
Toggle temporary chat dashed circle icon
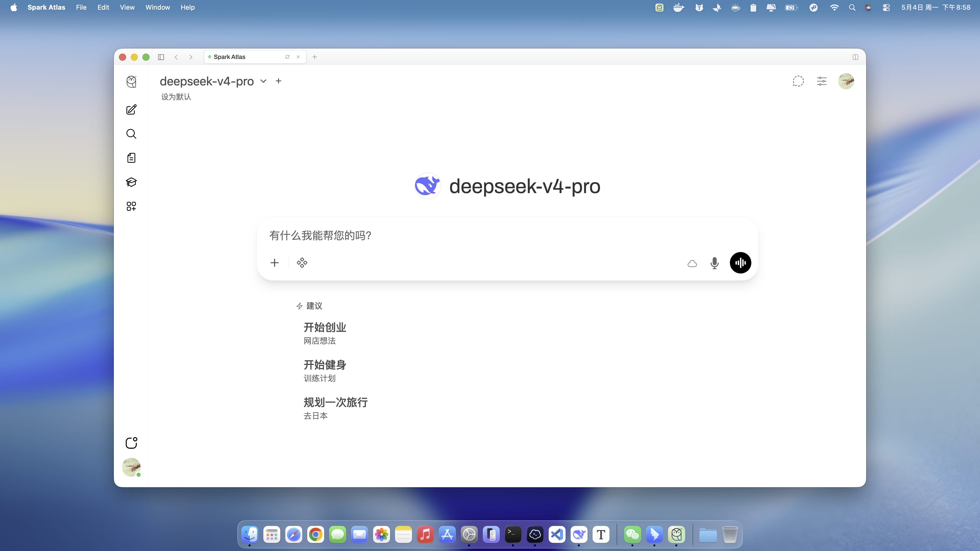tap(798, 81)
